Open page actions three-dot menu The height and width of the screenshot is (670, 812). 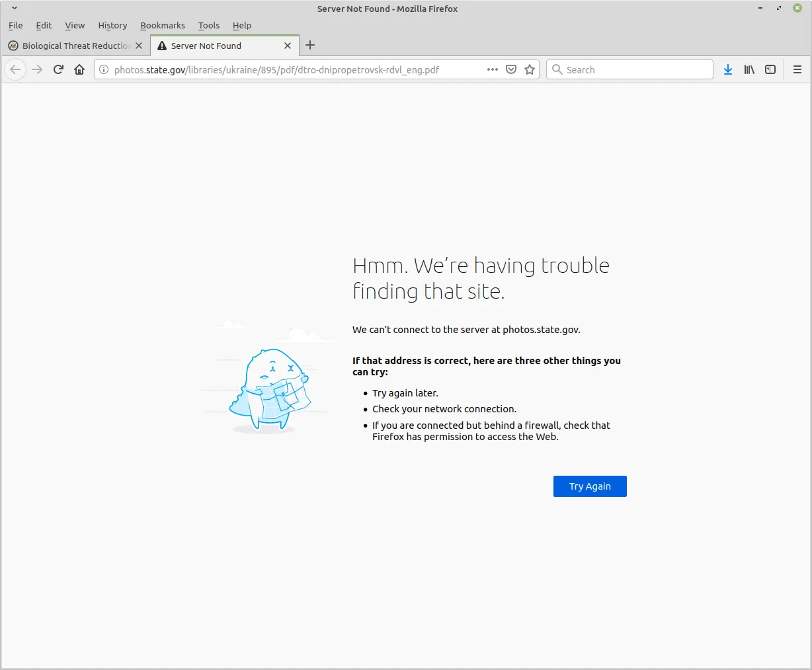(x=493, y=69)
